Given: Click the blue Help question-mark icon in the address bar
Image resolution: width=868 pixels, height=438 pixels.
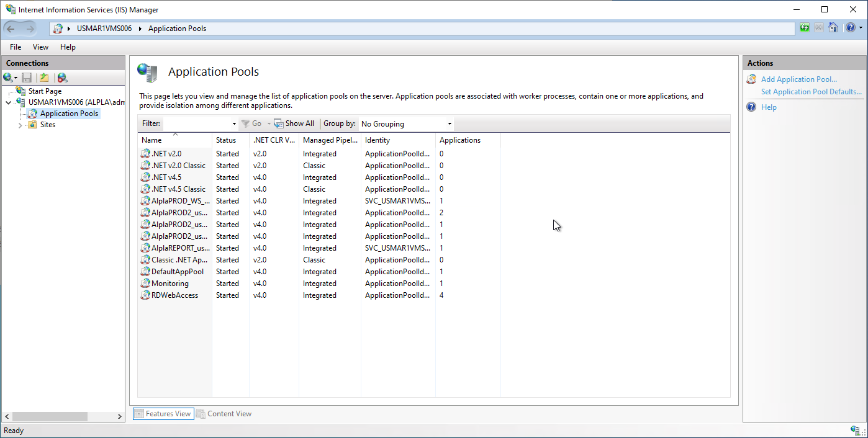Looking at the screenshot, I should [x=849, y=28].
